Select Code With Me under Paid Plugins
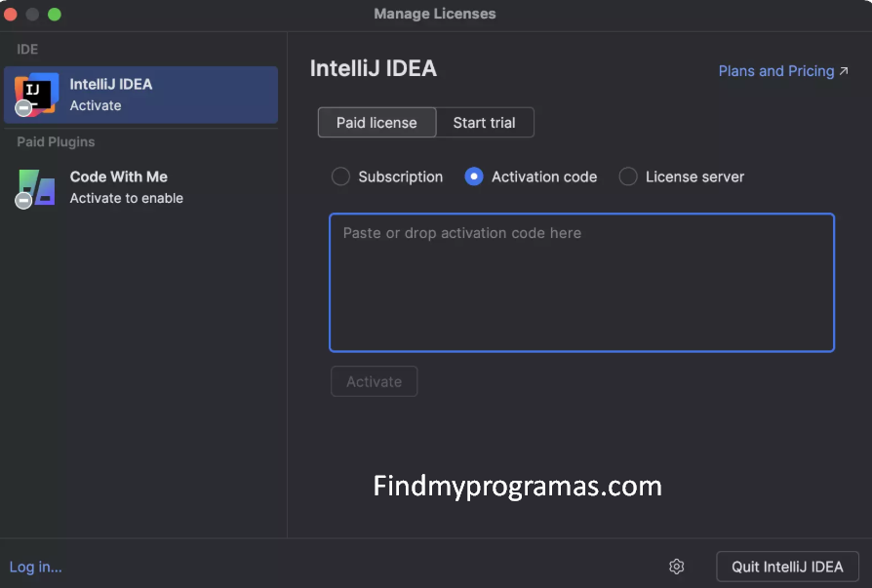872x588 pixels. 141,185
